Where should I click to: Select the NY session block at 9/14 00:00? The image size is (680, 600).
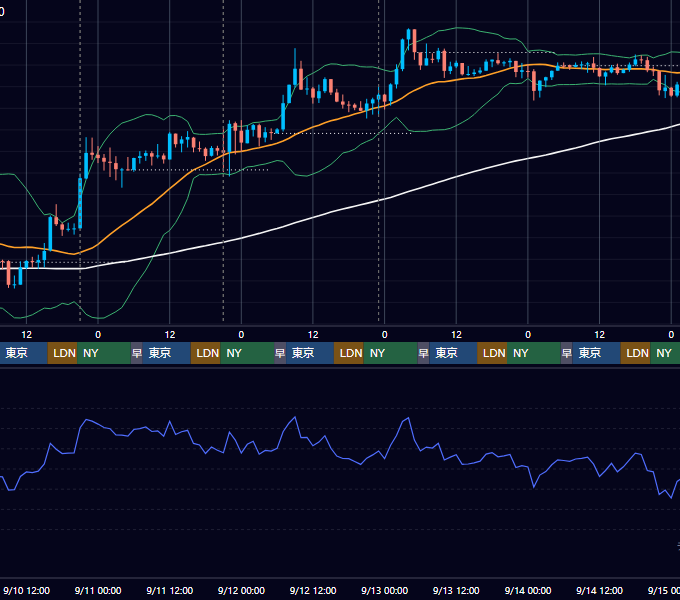533,353
